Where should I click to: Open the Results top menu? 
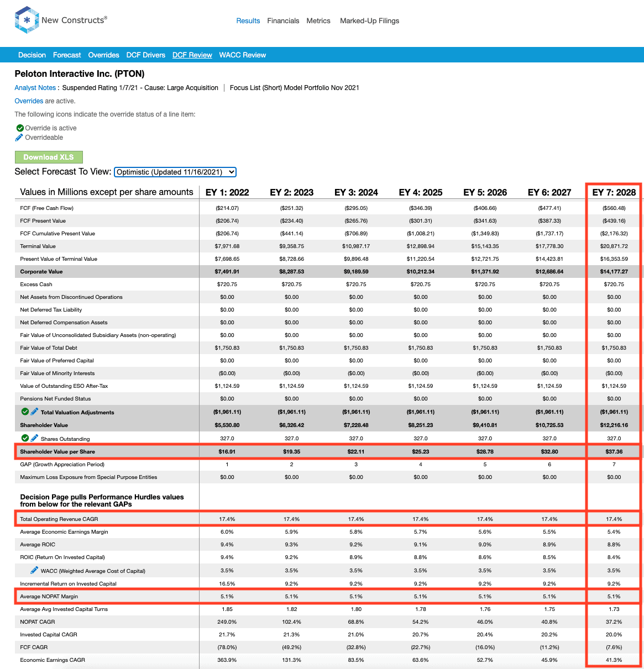(x=248, y=21)
